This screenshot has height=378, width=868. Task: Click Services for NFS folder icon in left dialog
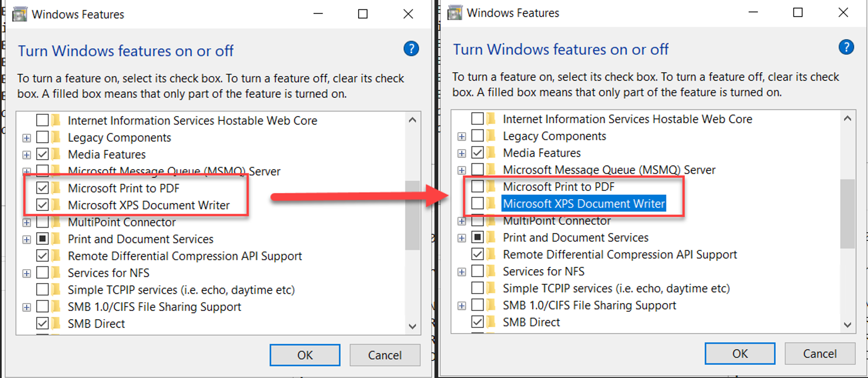pos(56,273)
